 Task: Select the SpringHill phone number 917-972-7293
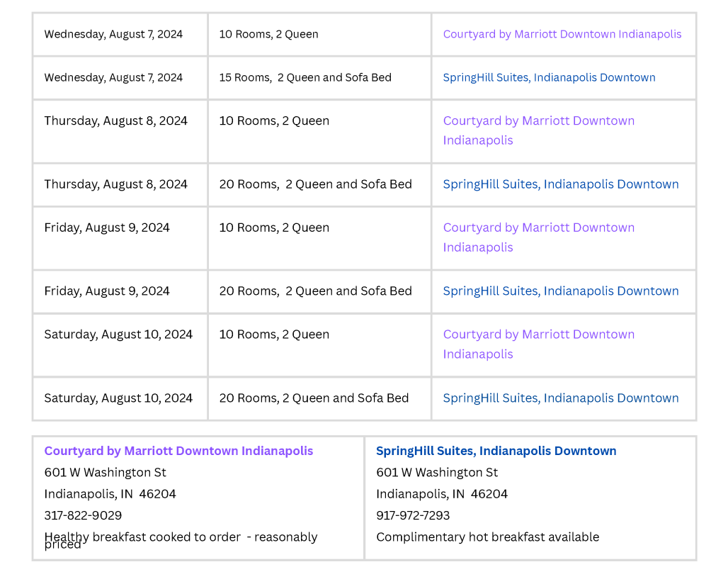coord(413,515)
